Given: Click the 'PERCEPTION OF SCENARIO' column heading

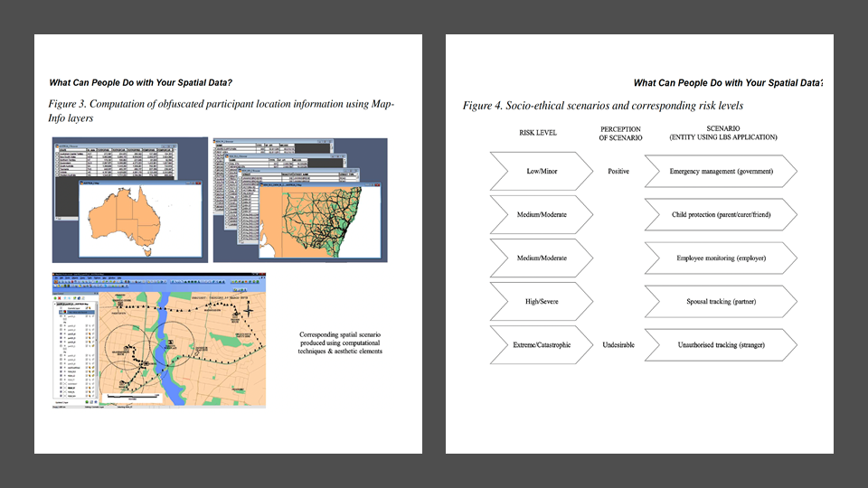Looking at the screenshot, I should click(620, 134).
